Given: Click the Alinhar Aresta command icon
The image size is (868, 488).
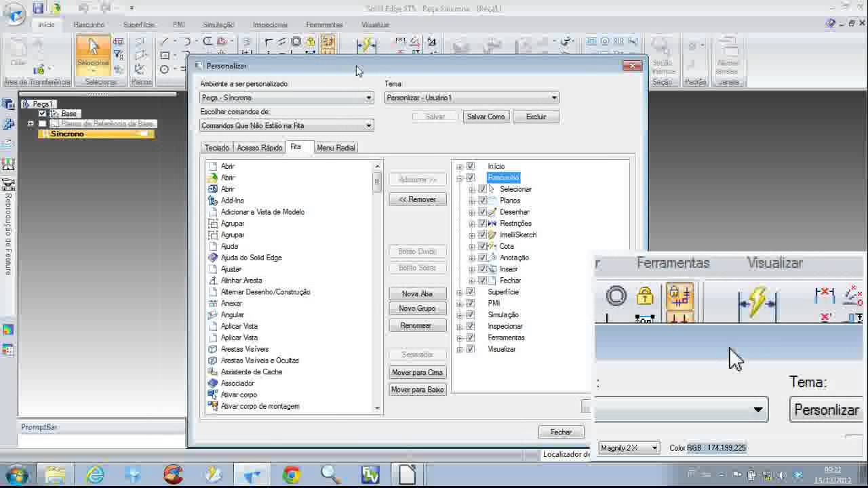Looking at the screenshot, I should 213,281.
